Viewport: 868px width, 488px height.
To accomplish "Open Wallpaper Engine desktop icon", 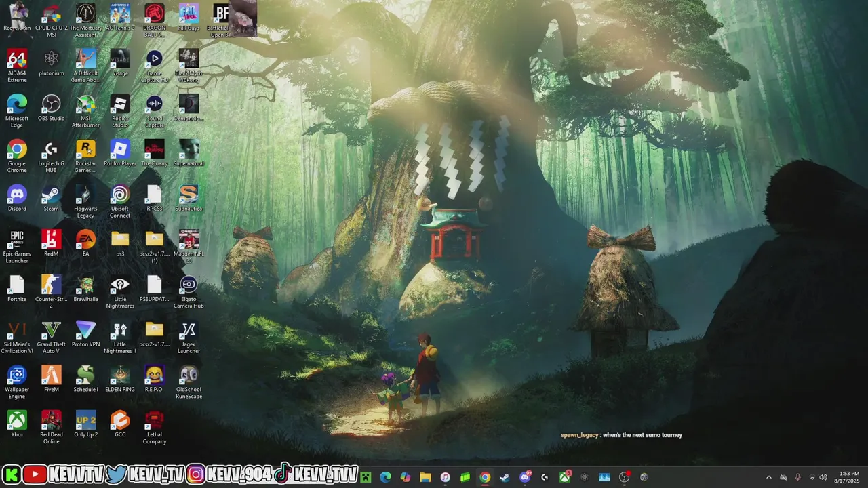I will (17, 382).
